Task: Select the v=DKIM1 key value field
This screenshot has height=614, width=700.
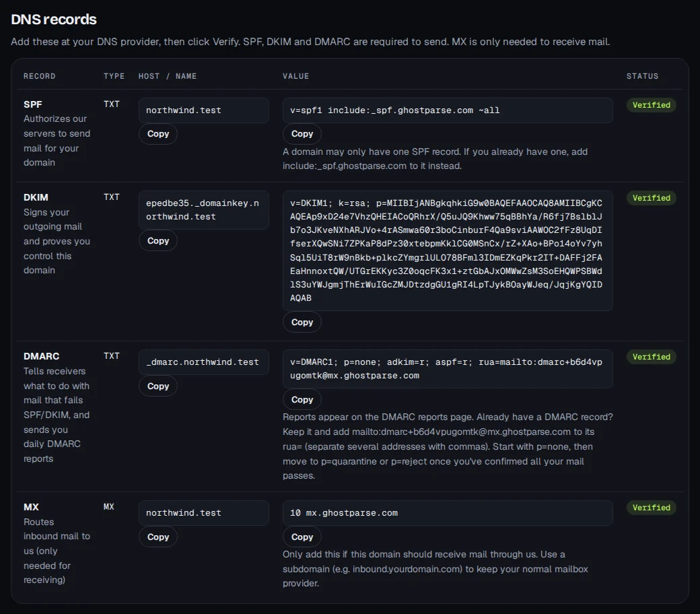Action: pos(448,250)
